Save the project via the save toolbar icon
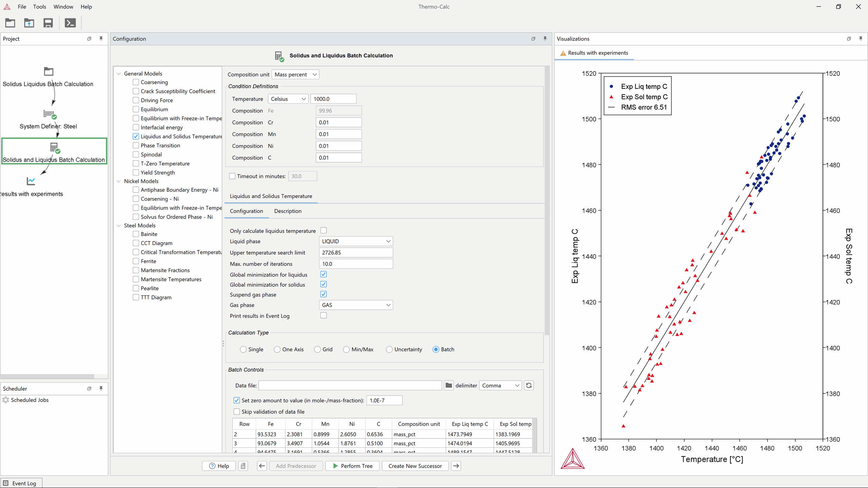This screenshot has height=488, width=868. point(48,23)
